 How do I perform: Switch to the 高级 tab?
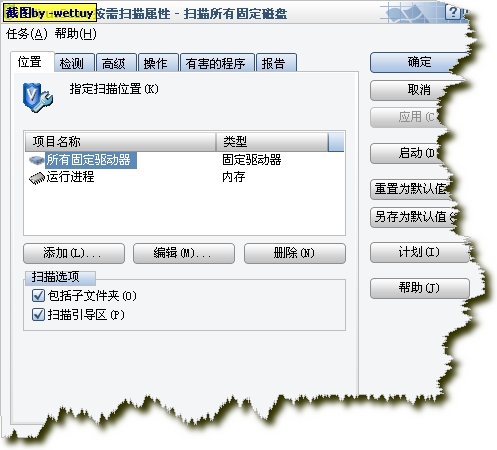tap(116, 63)
